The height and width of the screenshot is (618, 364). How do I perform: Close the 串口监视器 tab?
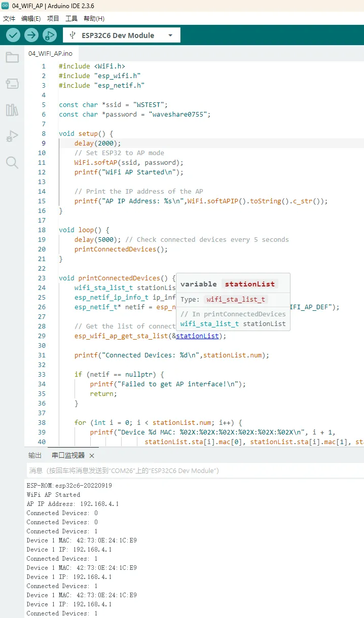92,456
